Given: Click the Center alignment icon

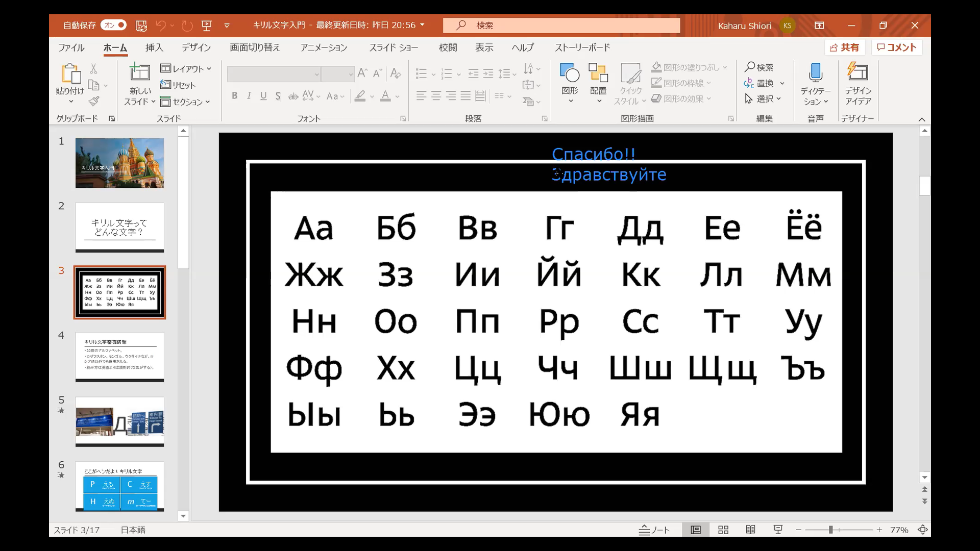Looking at the screenshot, I should [x=436, y=96].
